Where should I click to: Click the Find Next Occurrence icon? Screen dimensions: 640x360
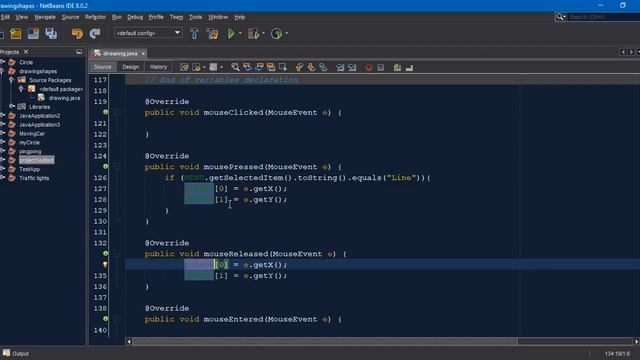(x=259, y=67)
